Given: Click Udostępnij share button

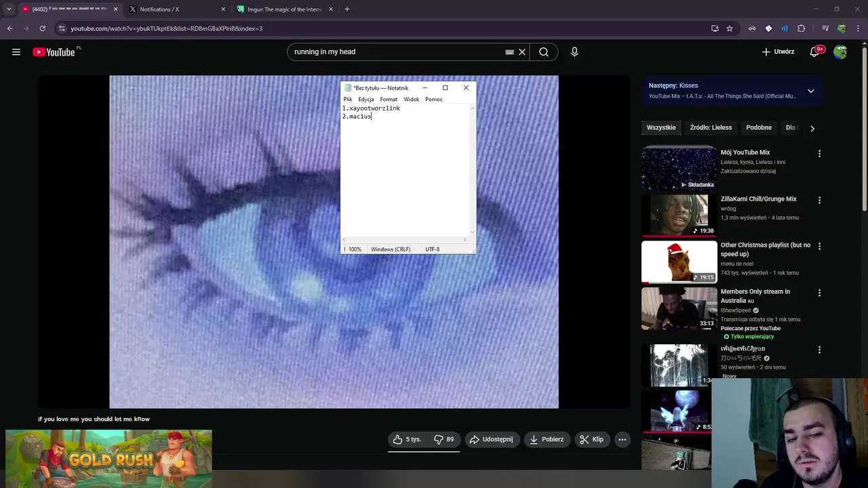Looking at the screenshot, I should pos(492,439).
